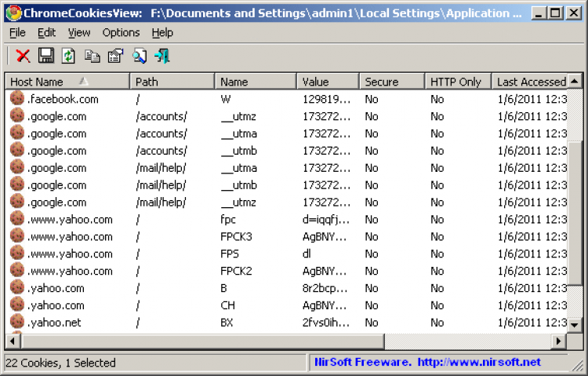Click the floppy disk save icon
Viewport: 588px width, 376px height.
click(x=45, y=56)
